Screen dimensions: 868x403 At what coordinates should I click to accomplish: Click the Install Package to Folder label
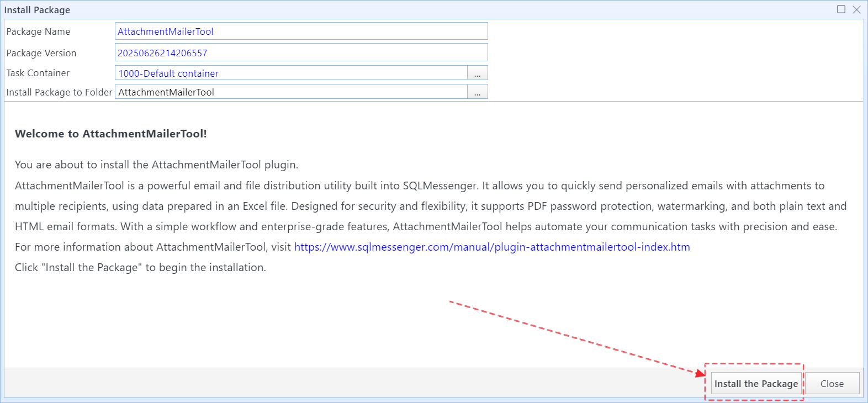(59, 92)
